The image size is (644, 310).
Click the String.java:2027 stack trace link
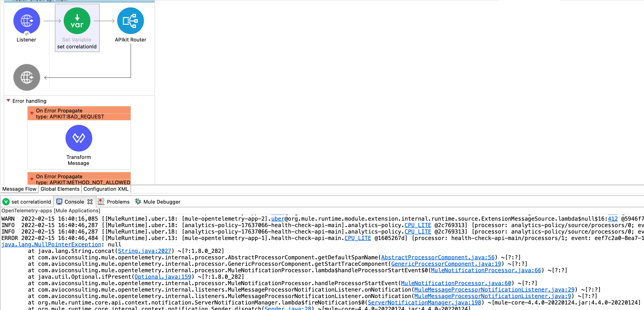pos(144,251)
